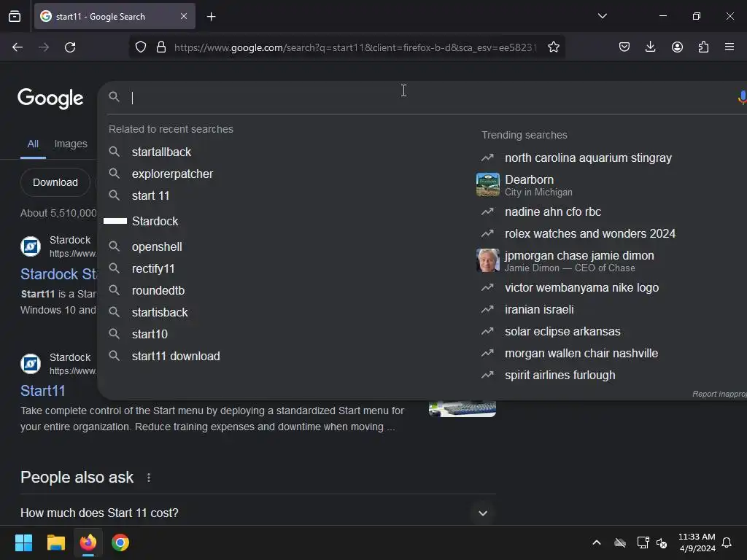Show hidden system tray icons
Screen dimensions: 747x560
596,542
